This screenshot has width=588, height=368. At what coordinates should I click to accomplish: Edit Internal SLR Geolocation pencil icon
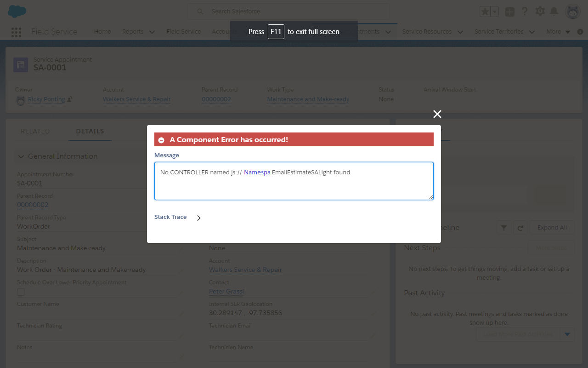(373, 314)
